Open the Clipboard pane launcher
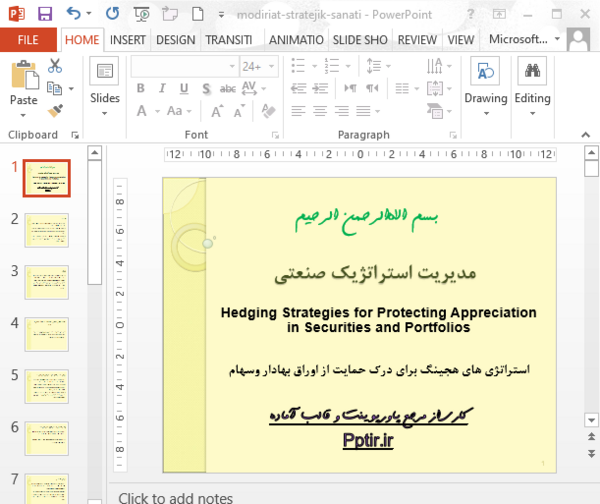The image size is (600, 504). [75, 135]
